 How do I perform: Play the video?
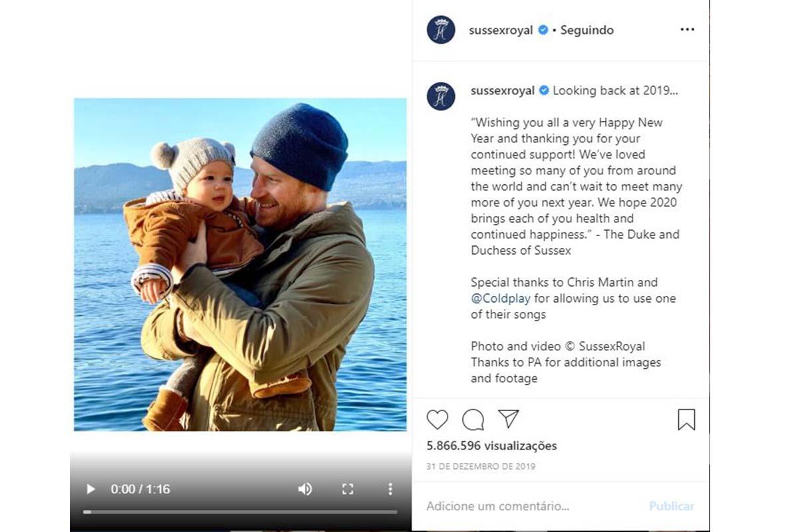(90, 489)
